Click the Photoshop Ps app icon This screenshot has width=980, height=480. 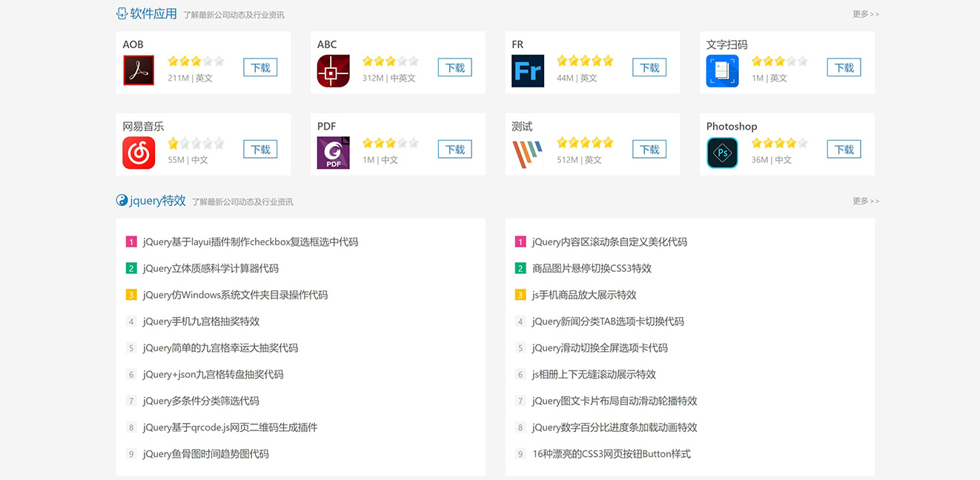722,153
